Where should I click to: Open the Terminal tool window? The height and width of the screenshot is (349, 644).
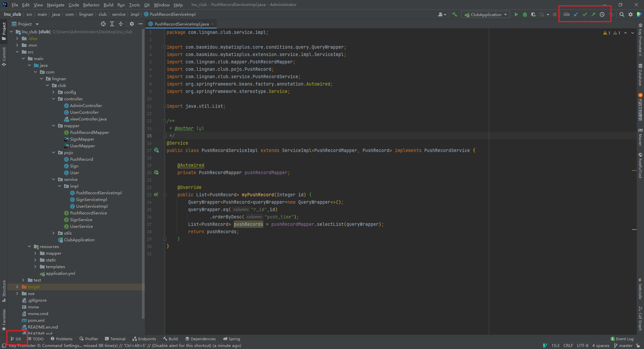coord(115,339)
